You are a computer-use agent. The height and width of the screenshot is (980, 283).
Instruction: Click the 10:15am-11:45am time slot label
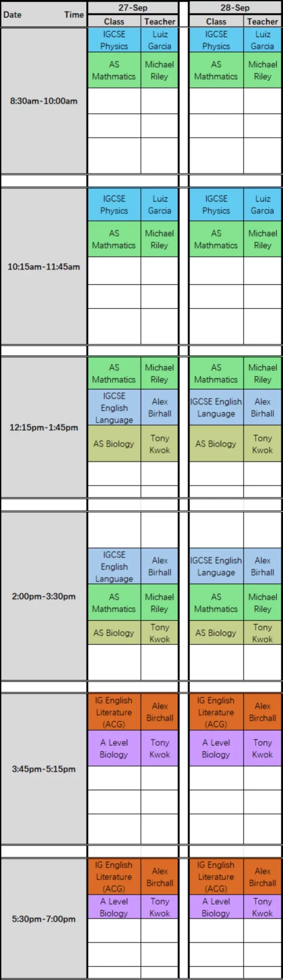[44, 267]
